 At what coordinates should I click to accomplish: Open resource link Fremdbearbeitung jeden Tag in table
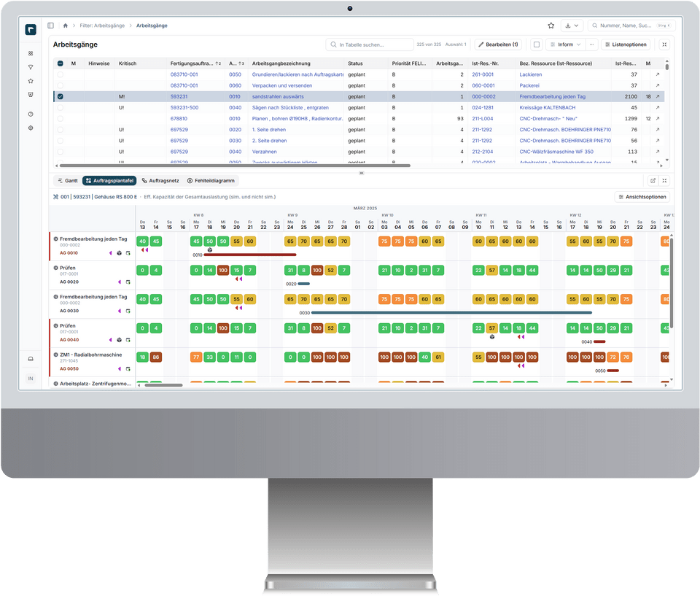point(552,96)
